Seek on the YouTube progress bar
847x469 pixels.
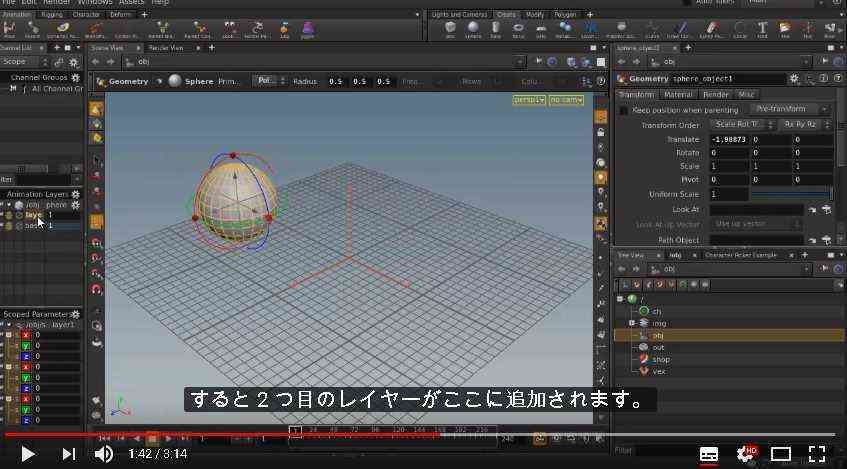[x=419, y=434]
